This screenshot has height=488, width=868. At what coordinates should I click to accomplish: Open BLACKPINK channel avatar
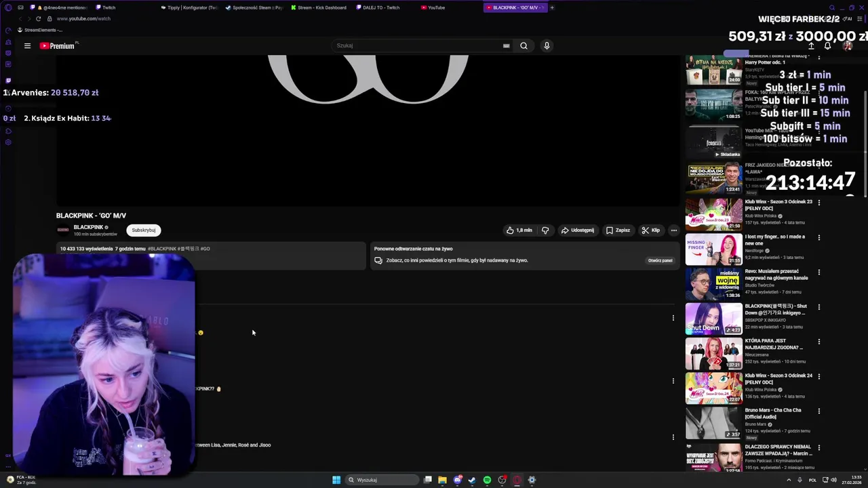(63, 230)
